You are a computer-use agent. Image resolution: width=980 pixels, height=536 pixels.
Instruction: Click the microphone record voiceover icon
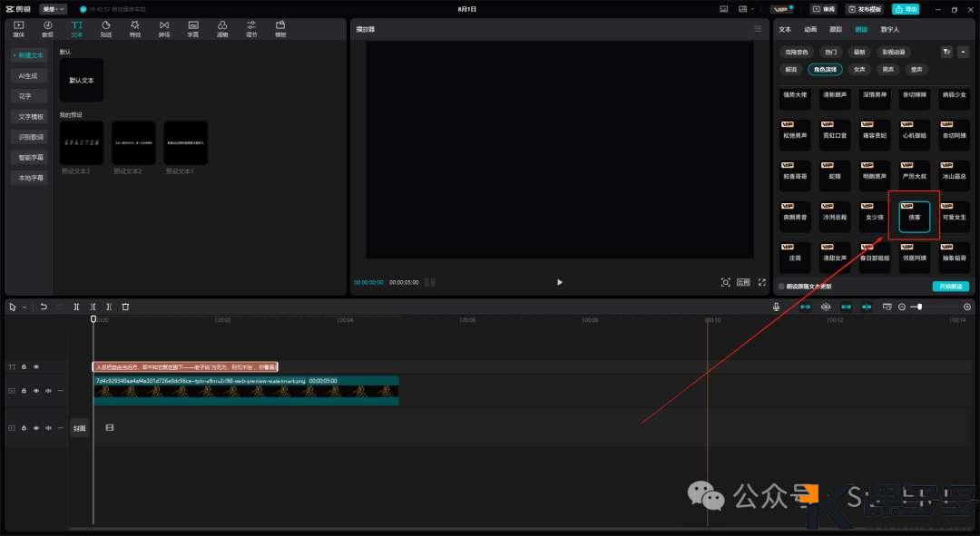777,307
